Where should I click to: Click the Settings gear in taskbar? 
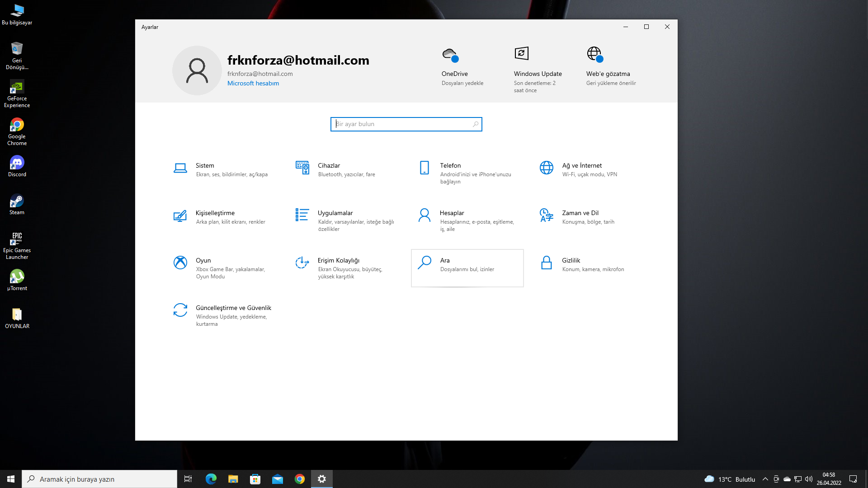pyautogui.click(x=322, y=479)
